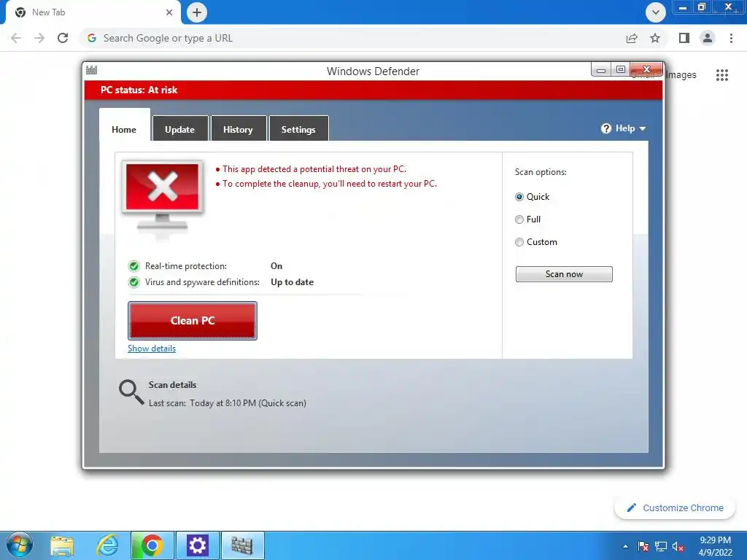Click the Customize Chrome button
This screenshot has height=560, width=747.
pos(675,508)
